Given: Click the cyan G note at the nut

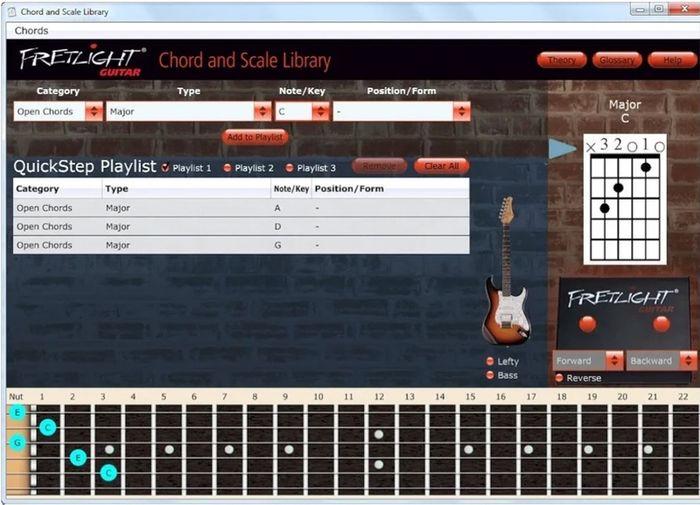Looking at the screenshot, I should 17,442.
